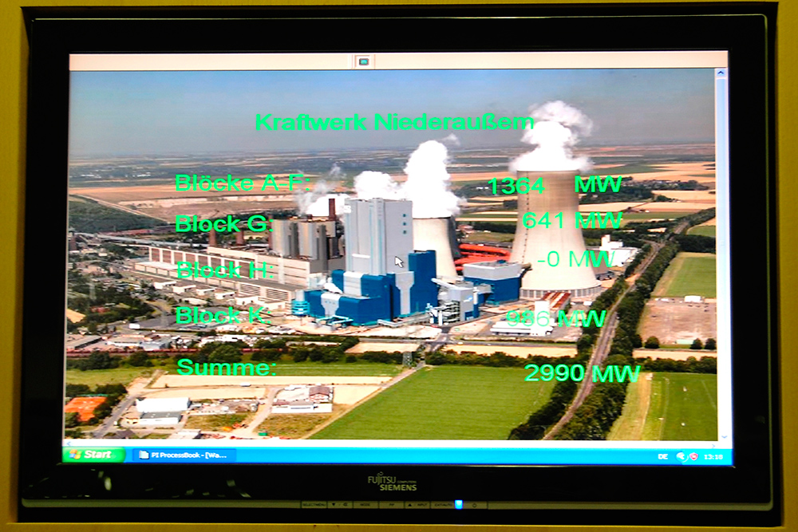Click the Block H power reading of -0 MW
Viewport: 798px width, 532px height.
click(x=575, y=258)
